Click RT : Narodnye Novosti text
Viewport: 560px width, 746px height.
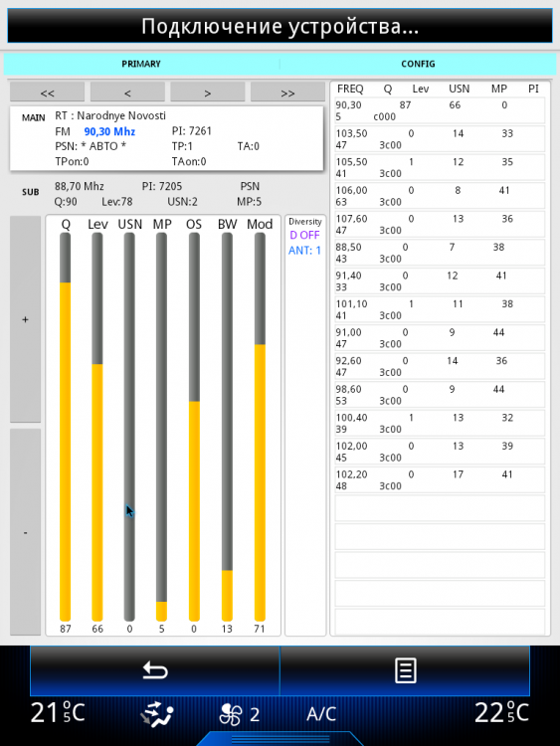pyautogui.click(x=110, y=115)
